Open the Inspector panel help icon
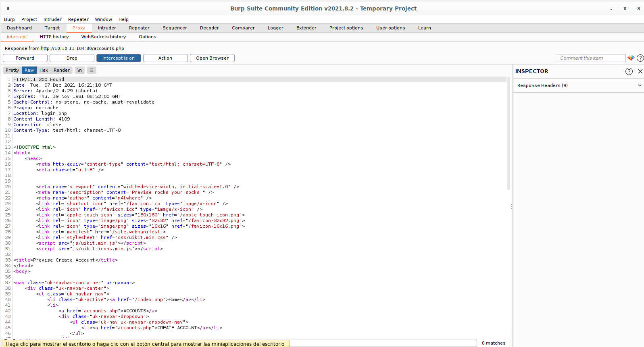The width and height of the screenshot is (644, 347). 629,71
